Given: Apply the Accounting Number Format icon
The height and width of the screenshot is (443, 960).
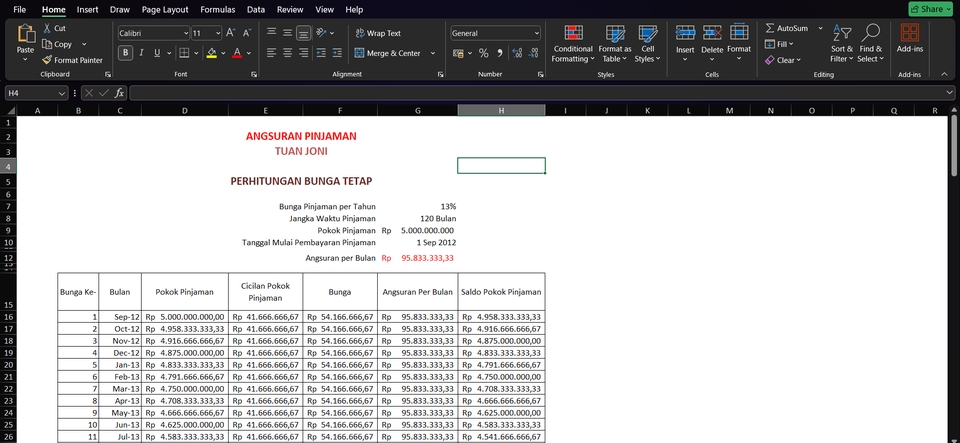Looking at the screenshot, I should click(x=458, y=53).
